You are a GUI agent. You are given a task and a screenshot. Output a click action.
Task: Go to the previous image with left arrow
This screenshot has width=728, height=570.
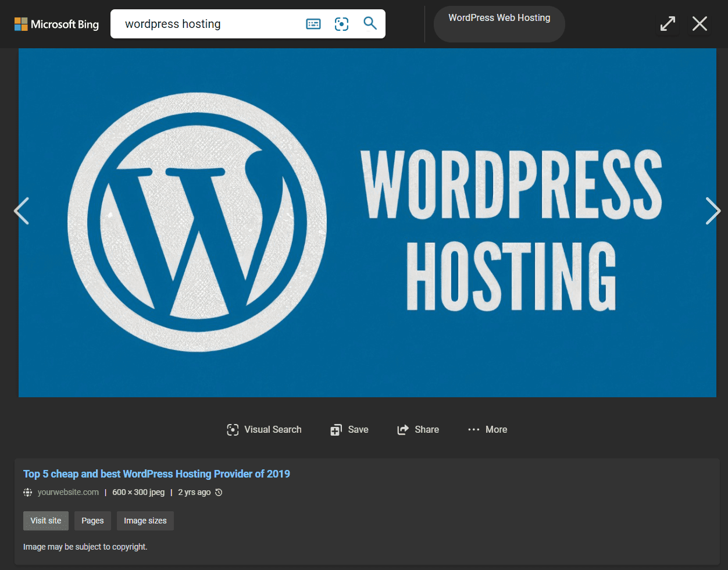coord(22,211)
